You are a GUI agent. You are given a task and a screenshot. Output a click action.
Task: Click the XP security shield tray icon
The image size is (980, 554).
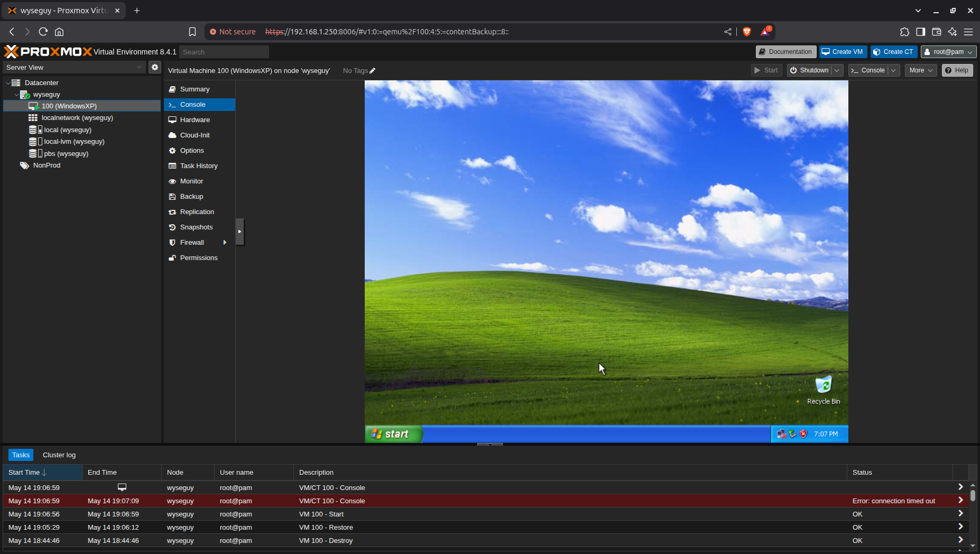click(803, 434)
